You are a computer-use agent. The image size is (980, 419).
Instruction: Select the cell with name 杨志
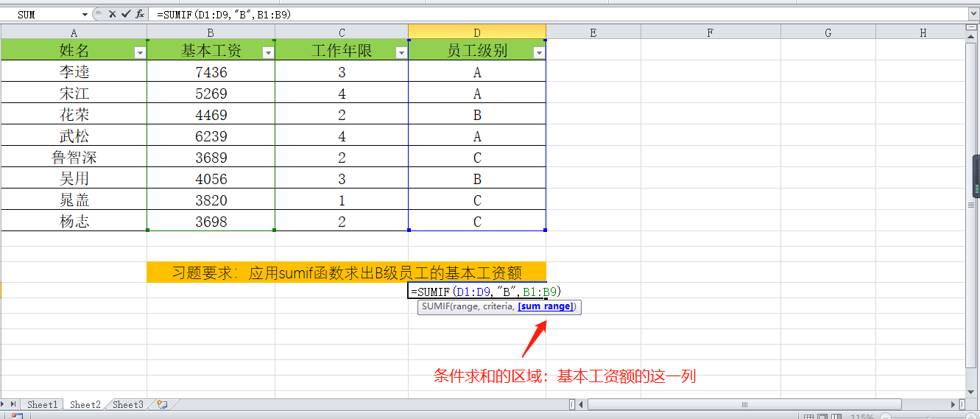click(x=74, y=221)
